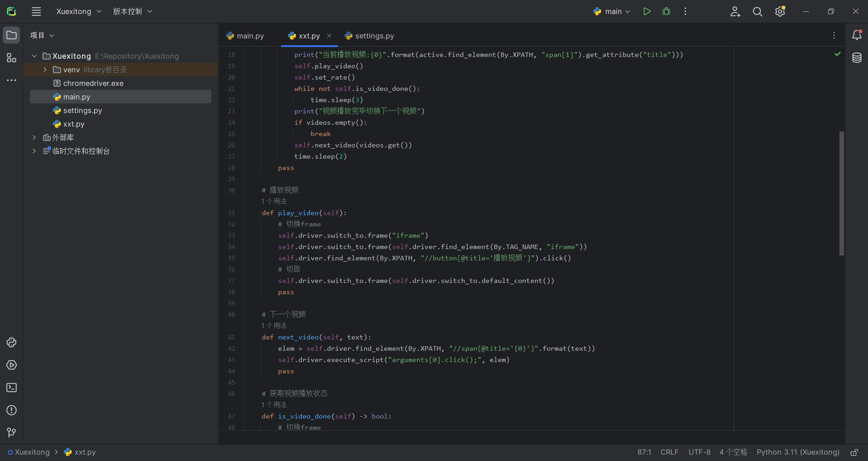Click the PyCharm logo icon

coord(11,11)
